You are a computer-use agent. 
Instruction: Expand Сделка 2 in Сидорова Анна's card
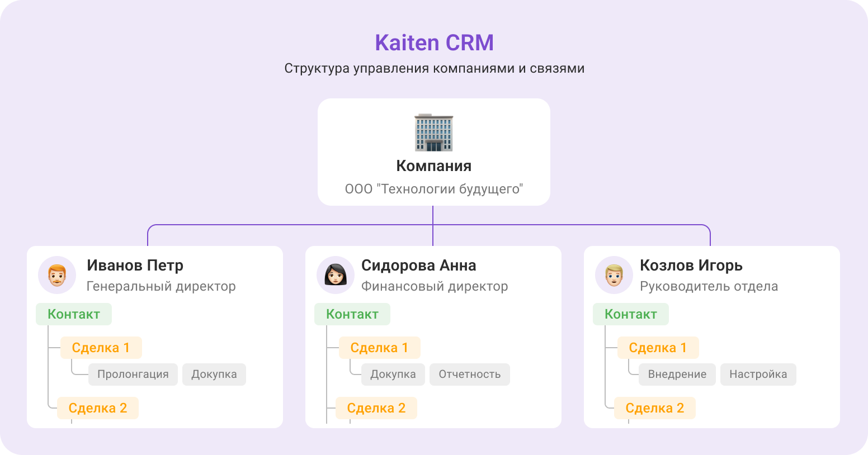(x=376, y=407)
